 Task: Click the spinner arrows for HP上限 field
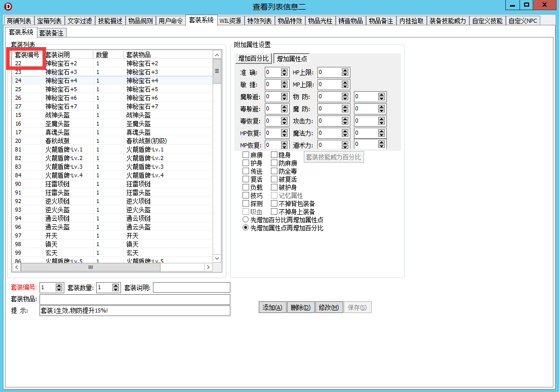coord(345,72)
